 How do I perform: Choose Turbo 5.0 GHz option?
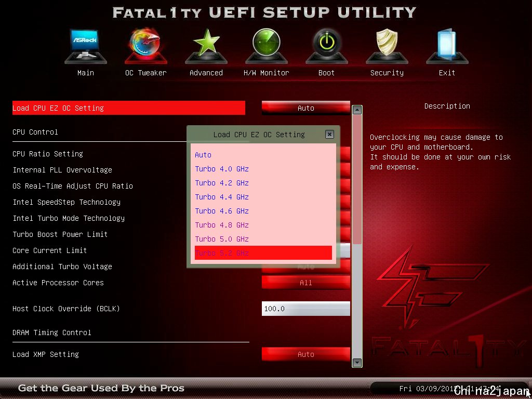point(263,239)
